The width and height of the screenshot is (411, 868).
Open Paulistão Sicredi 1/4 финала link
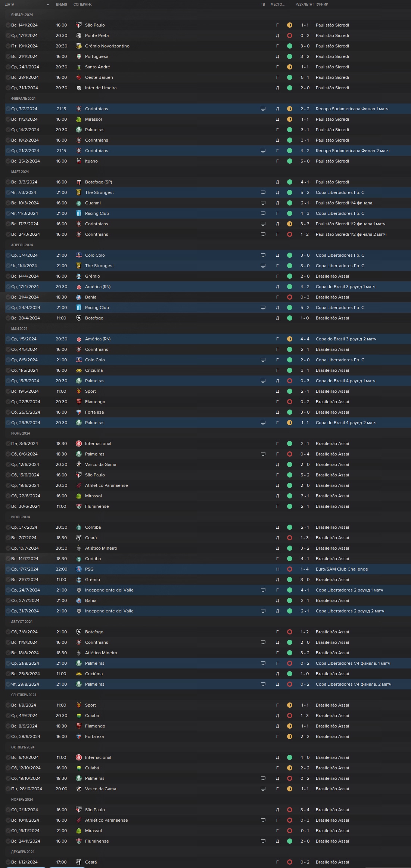coord(345,203)
